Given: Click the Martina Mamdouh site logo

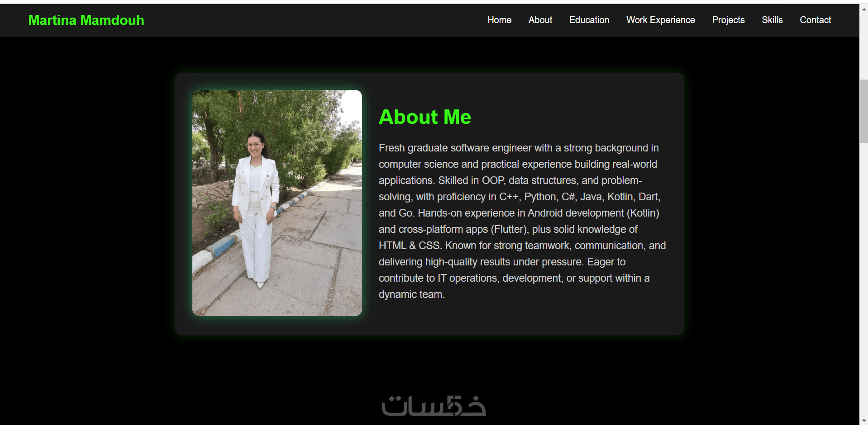Looking at the screenshot, I should tap(86, 20).
